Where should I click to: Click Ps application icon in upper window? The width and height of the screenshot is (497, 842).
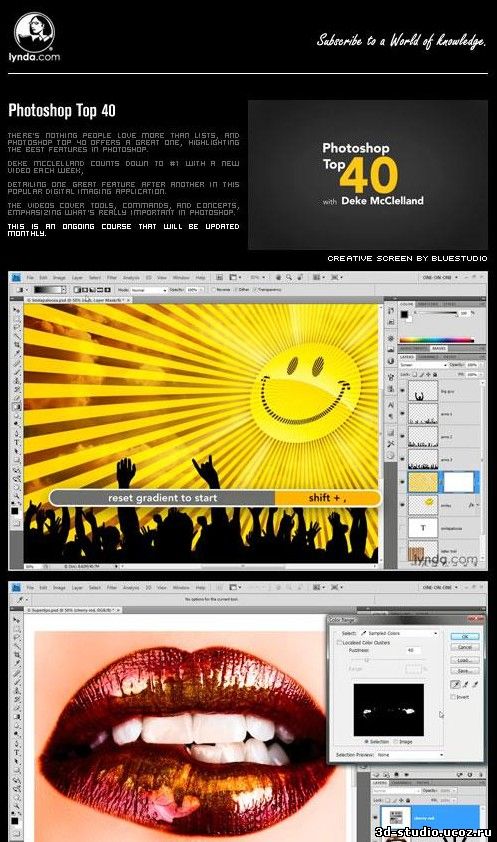[16, 277]
